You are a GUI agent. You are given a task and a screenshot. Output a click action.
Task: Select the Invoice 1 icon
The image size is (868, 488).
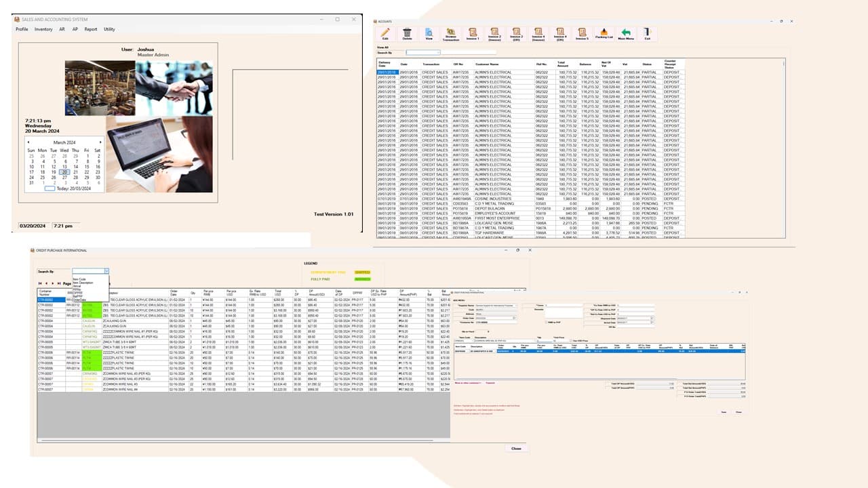click(472, 30)
